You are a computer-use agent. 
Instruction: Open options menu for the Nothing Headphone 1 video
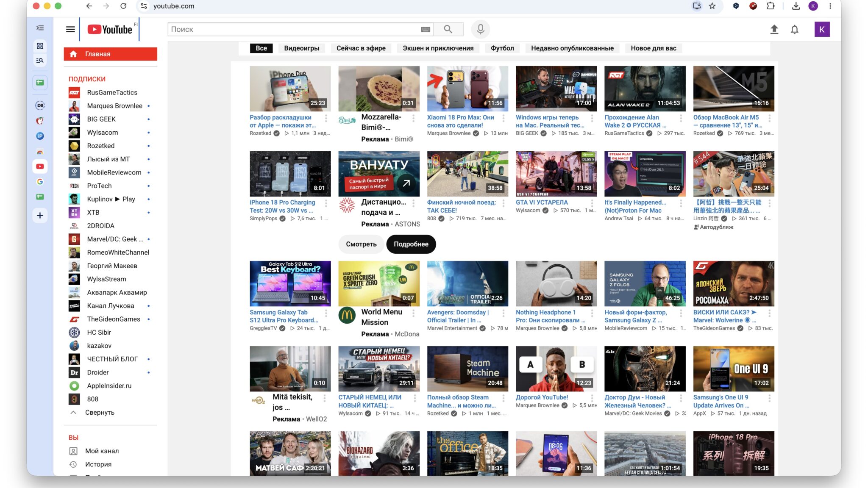click(x=592, y=313)
